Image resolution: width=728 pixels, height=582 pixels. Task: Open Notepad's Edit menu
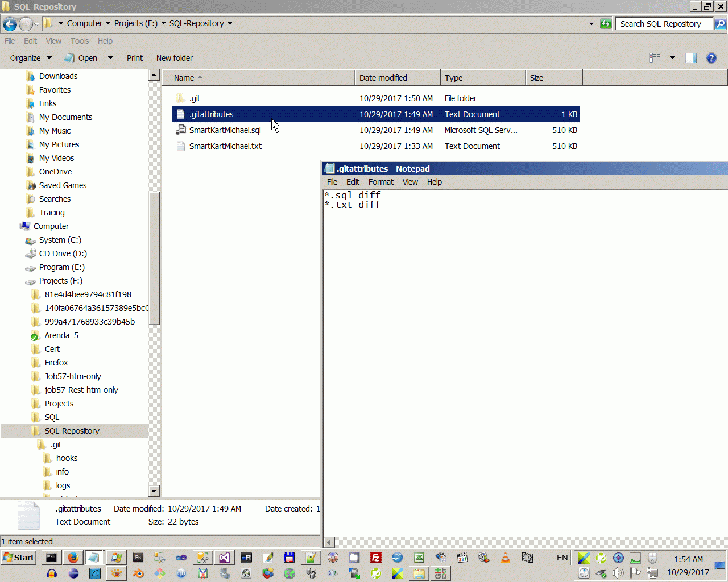pyautogui.click(x=353, y=182)
